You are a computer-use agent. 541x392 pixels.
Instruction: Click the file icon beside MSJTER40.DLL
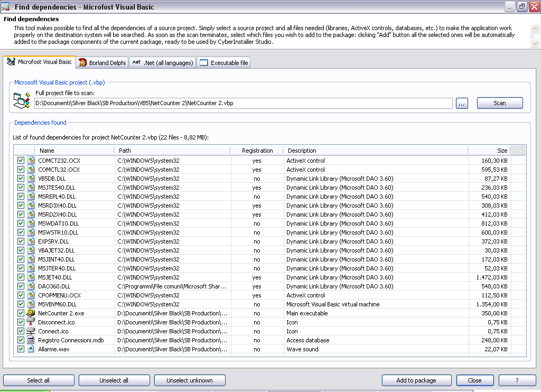tap(31, 268)
